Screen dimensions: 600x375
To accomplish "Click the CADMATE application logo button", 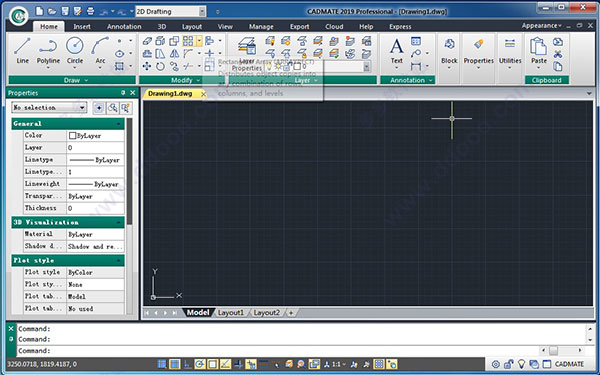I will (18, 16).
